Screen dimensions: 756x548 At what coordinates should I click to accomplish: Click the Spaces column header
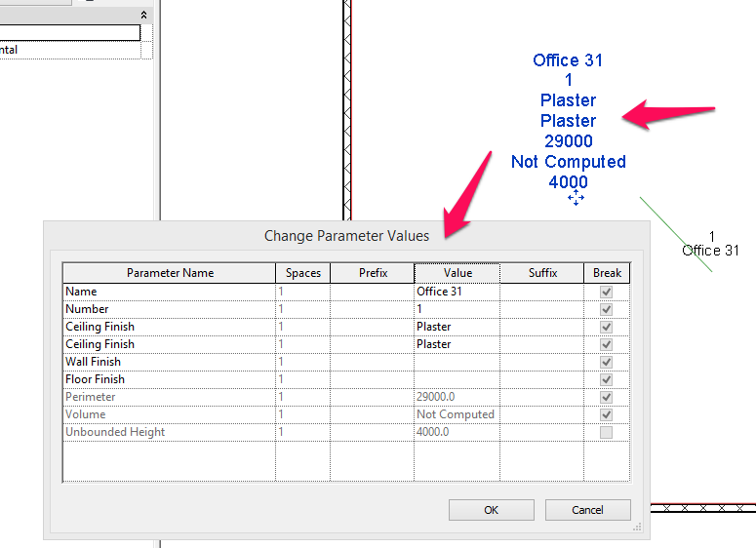pyautogui.click(x=302, y=273)
